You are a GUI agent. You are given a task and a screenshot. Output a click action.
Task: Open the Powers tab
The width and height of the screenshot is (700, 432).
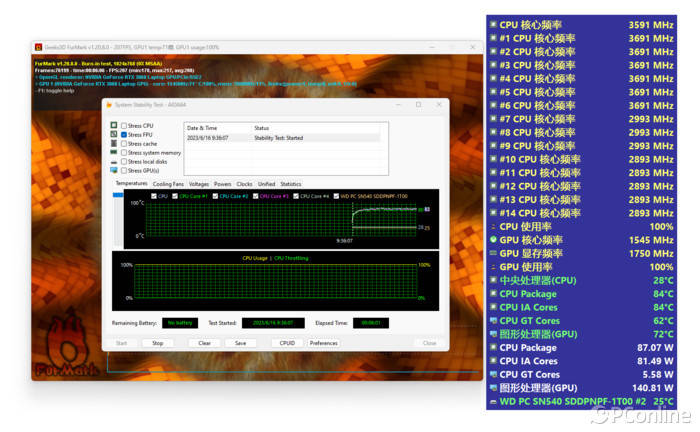pyautogui.click(x=222, y=184)
